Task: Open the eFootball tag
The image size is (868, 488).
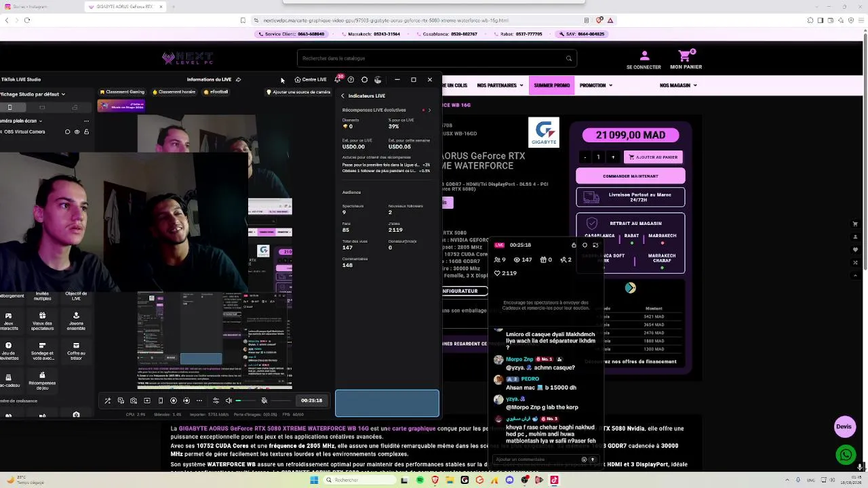Action: pos(216,92)
